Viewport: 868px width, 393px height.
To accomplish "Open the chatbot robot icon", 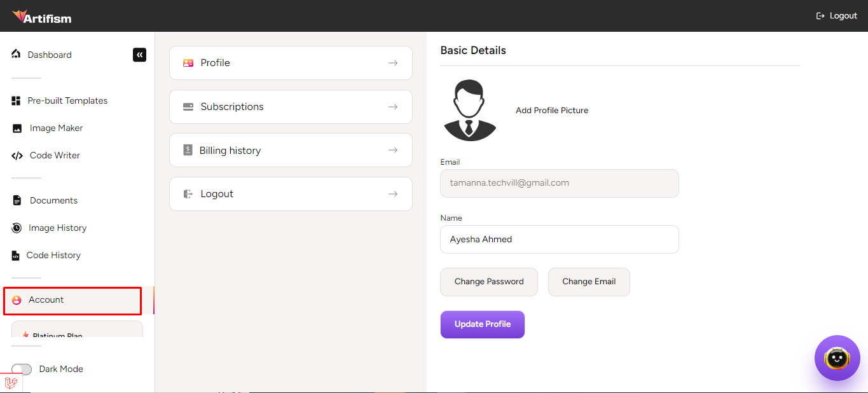I will [837, 358].
